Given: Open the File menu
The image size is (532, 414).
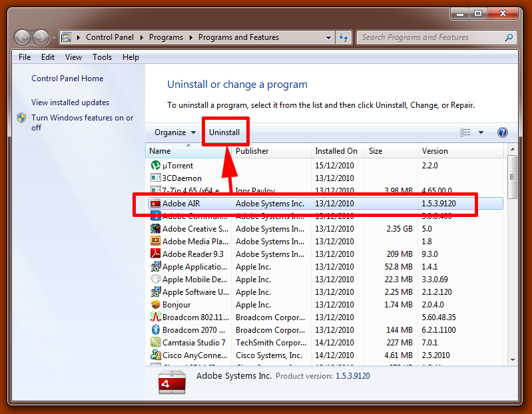Looking at the screenshot, I should pyautogui.click(x=25, y=57).
